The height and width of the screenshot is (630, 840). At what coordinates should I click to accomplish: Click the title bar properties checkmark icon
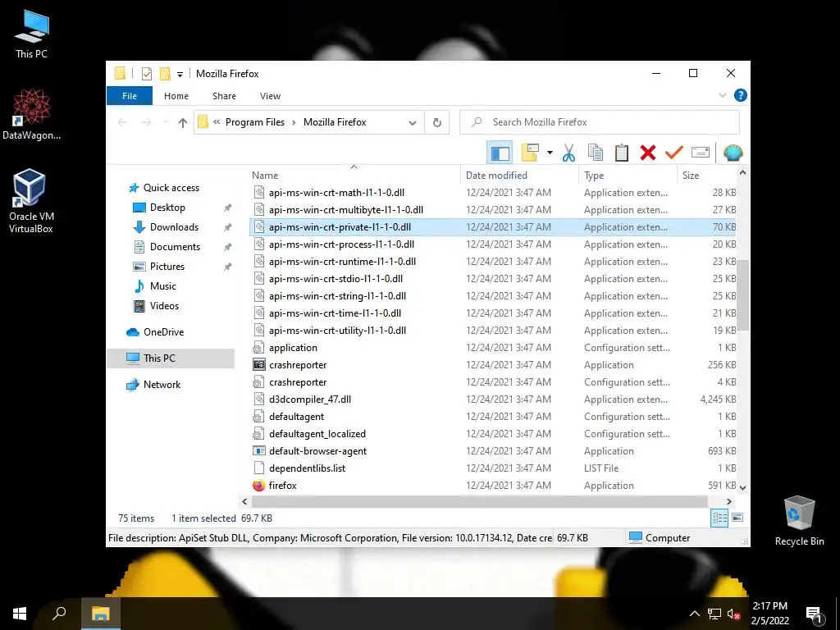[146, 73]
